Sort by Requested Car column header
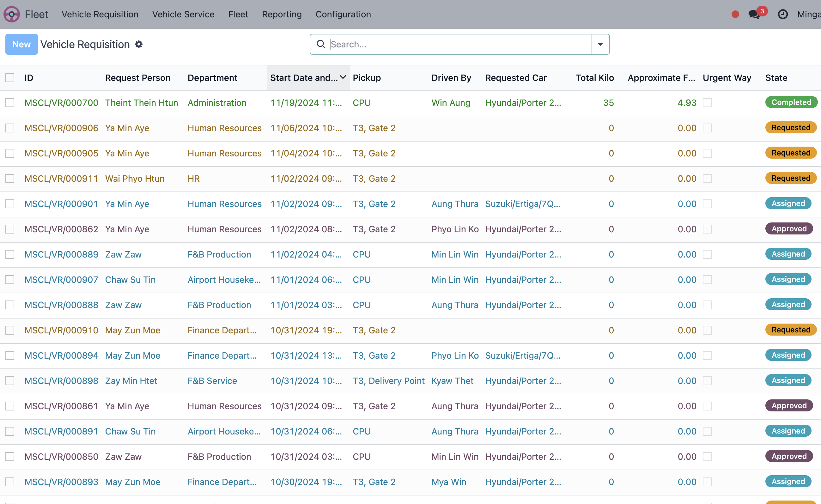The width and height of the screenshot is (821, 504). click(x=516, y=78)
